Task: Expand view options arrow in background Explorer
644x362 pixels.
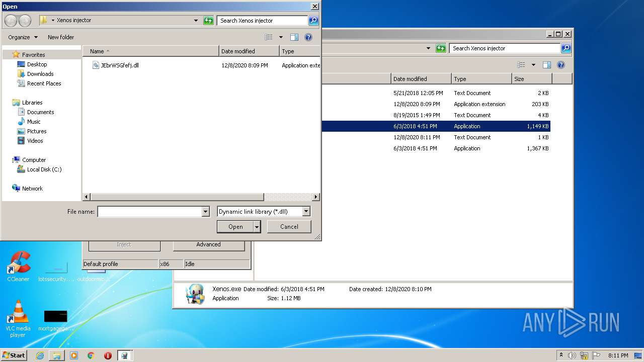Action: (x=533, y=65)
